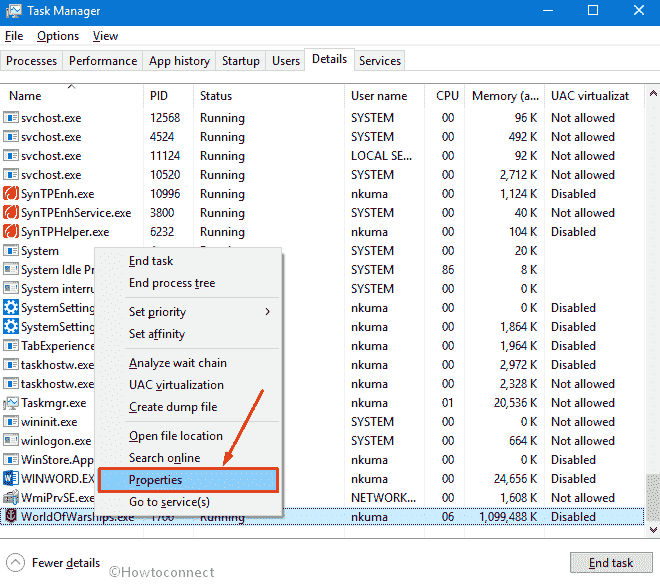Image resolution: width=660 pixels, height=587 pixels.
Task: Click the End task button at bottom
Action: pos(611,563)
